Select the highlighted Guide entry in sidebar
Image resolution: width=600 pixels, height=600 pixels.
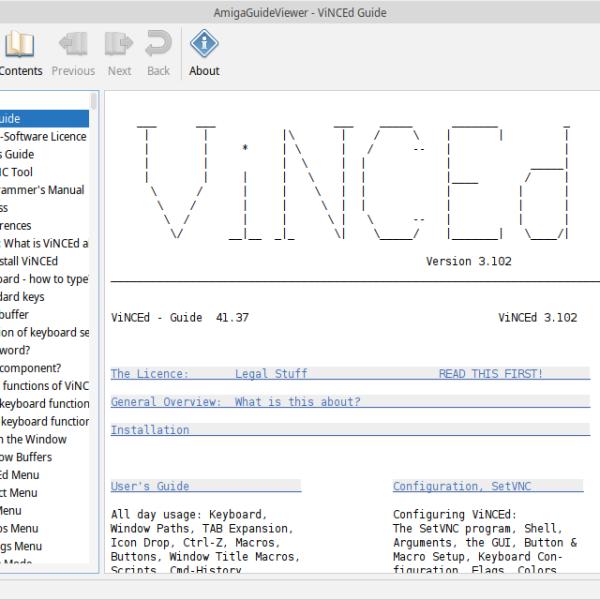pos(44,119)
